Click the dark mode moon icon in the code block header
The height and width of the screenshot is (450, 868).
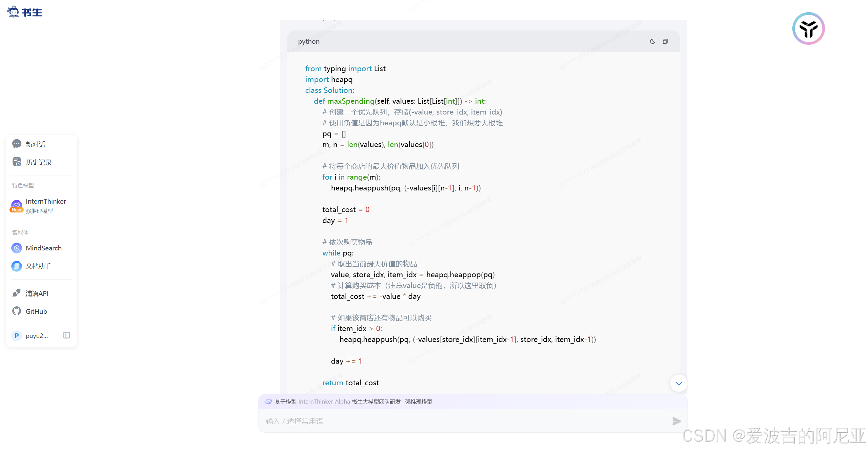click(652, 41)
